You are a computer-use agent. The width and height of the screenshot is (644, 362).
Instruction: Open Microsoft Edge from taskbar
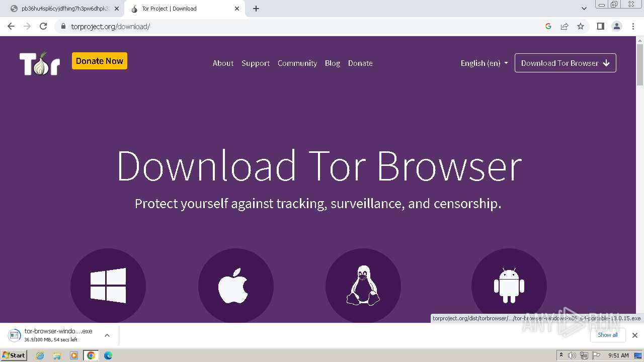pyautogui.click(x=108, y=355)
